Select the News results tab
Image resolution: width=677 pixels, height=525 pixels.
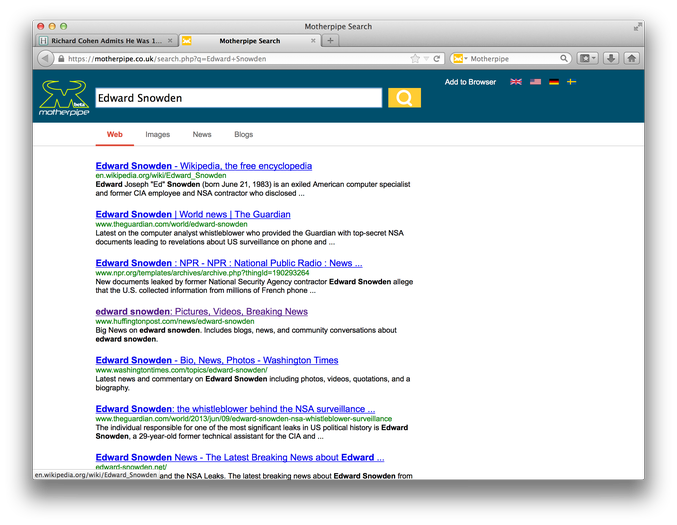202,134
